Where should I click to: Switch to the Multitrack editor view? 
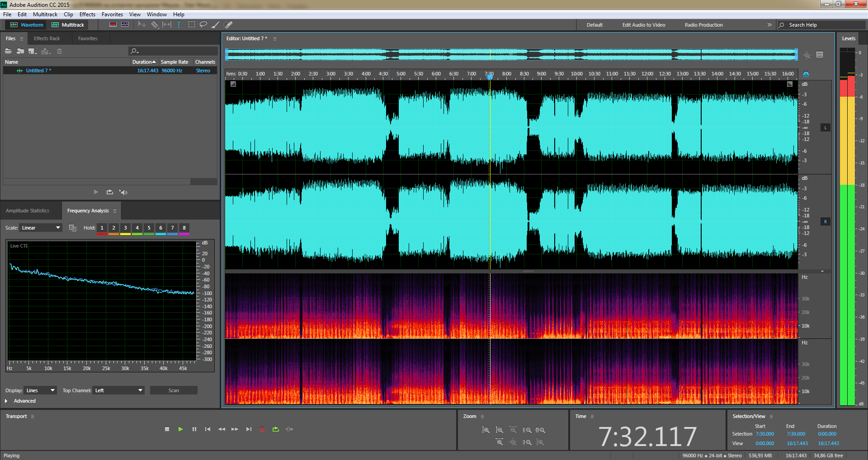(x=68, y=25)
